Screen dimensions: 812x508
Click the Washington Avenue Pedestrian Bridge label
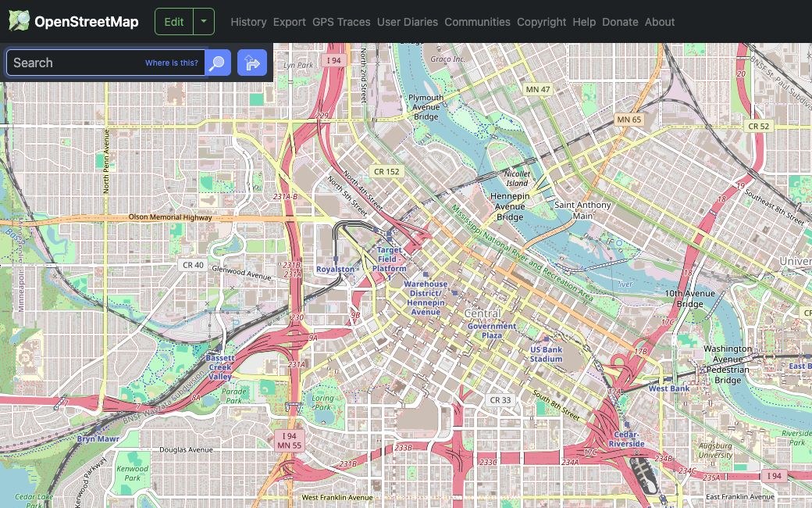click(x=728, y=364)
